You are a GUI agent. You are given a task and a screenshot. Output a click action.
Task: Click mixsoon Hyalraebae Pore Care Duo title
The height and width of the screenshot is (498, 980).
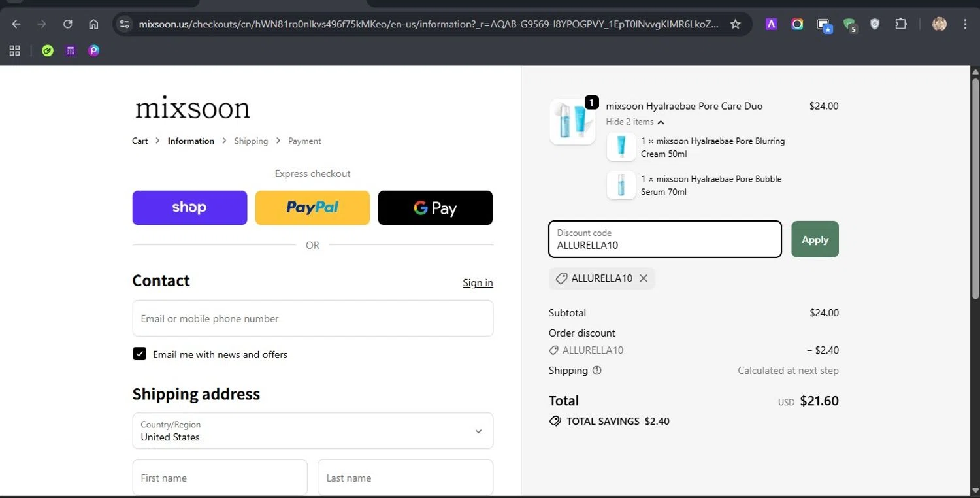684,106
